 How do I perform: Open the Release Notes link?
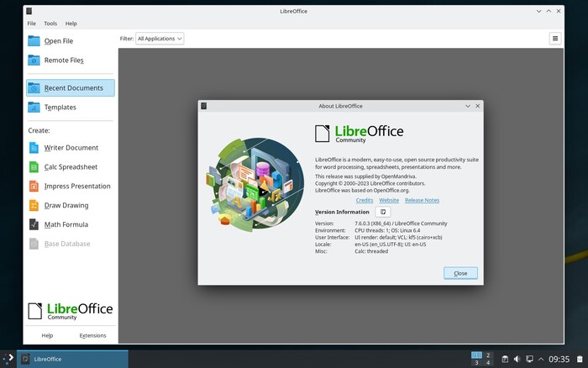pyautogui.click(x=422, y=200)
